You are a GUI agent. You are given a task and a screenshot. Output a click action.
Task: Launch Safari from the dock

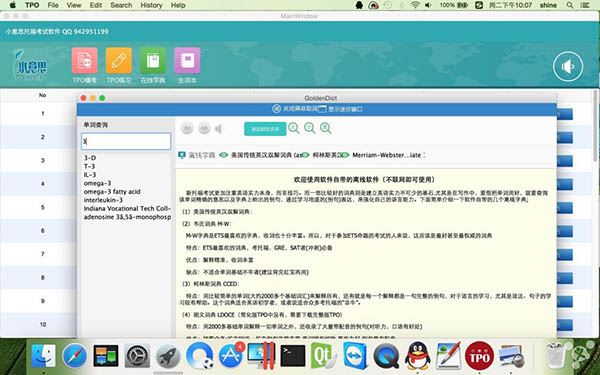(x=75, y=355)
